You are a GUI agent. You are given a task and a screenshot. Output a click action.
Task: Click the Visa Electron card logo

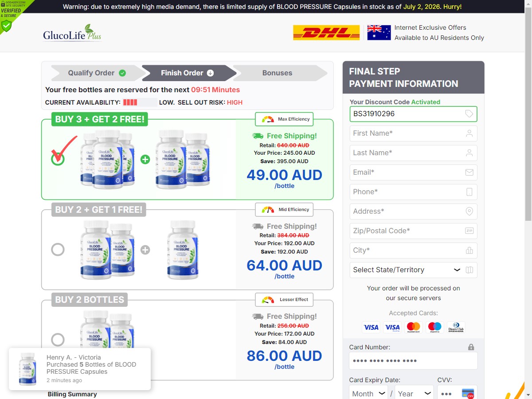(392, 328)
